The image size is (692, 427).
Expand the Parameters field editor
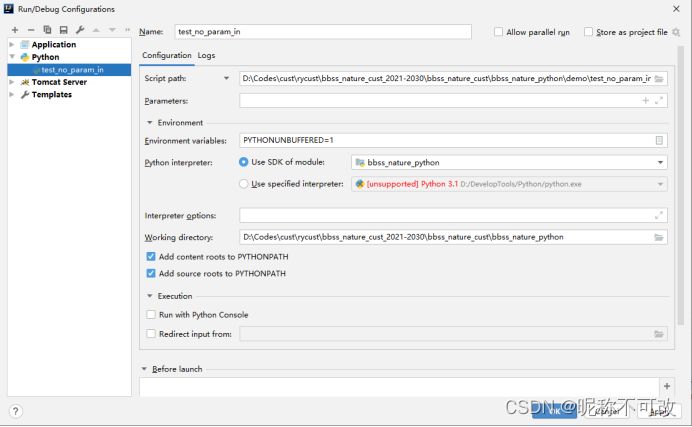tap(659, 101)
